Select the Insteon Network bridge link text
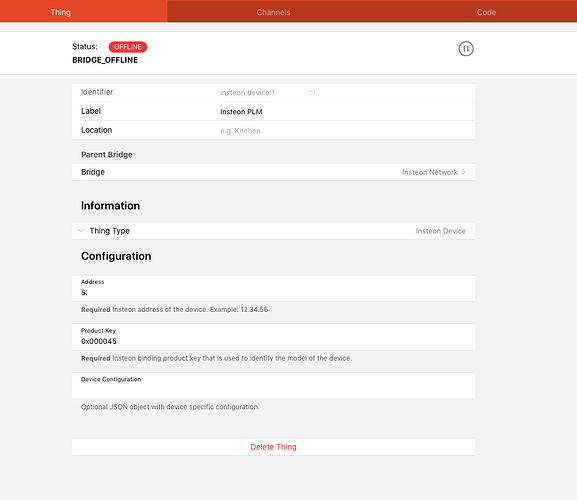 [x=430, y=172]
